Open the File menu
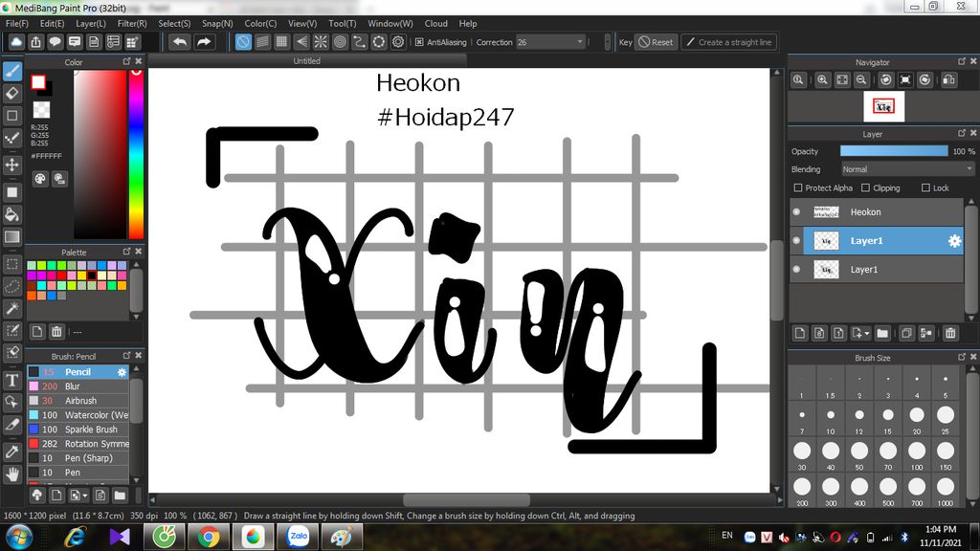Screen dimensions: 980x551 17,23
